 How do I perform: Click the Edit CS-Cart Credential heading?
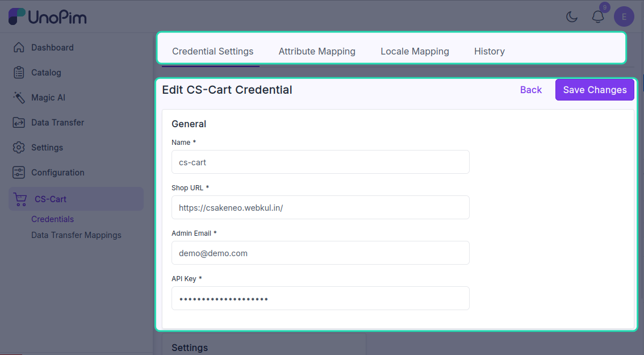[227, 90]
